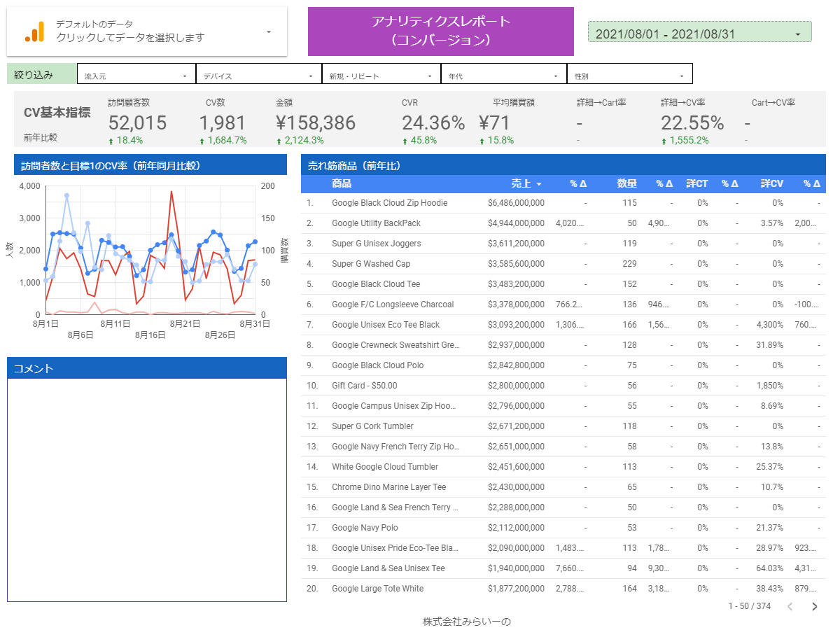
Task: Click sales value $4,944,000,000
Action: [x=516, y=223]
